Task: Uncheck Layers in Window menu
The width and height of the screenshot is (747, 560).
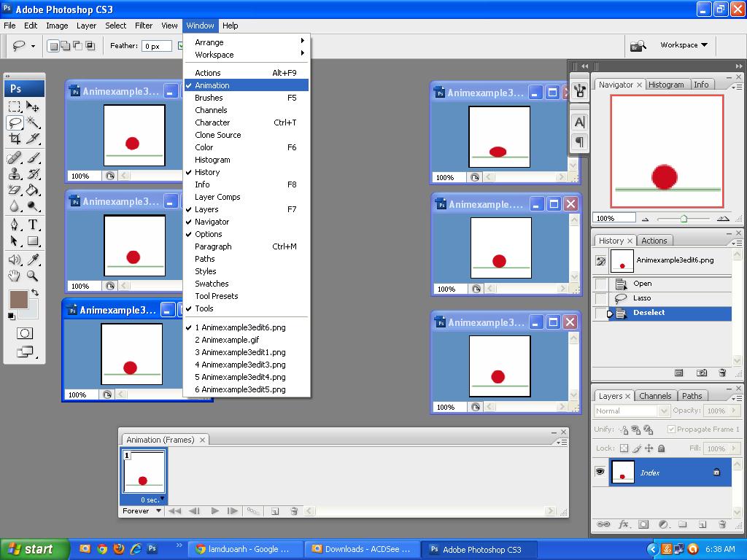Action: coord(247,209)
